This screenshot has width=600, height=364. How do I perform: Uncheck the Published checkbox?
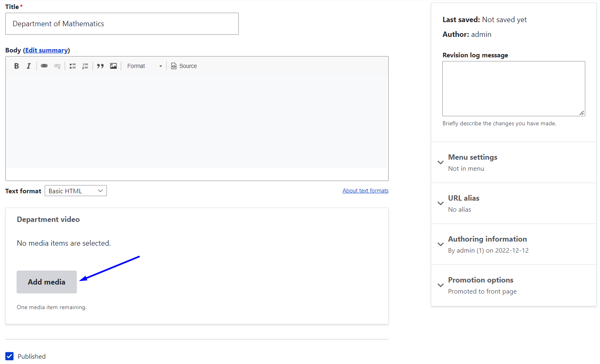tap(9, 356)
